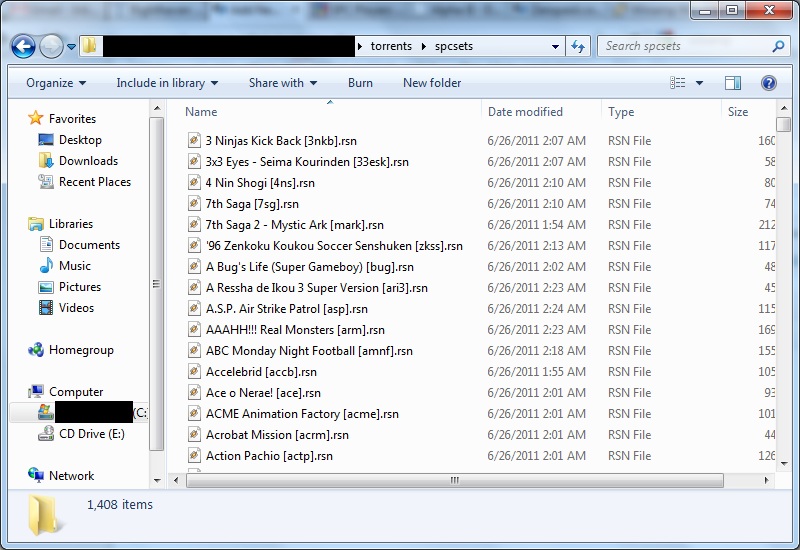
Task: Select the torrents breadcrumb segment
Action: tap(391, 46)
